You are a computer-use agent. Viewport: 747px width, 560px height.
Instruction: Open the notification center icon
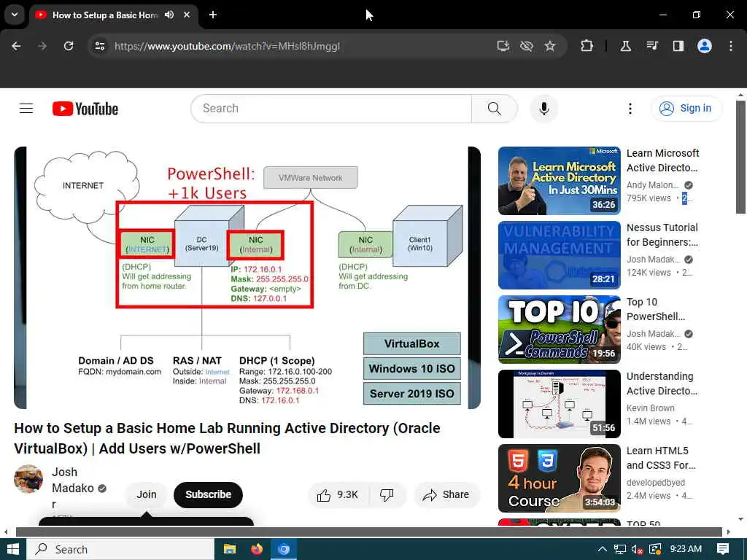pos(723,550)
